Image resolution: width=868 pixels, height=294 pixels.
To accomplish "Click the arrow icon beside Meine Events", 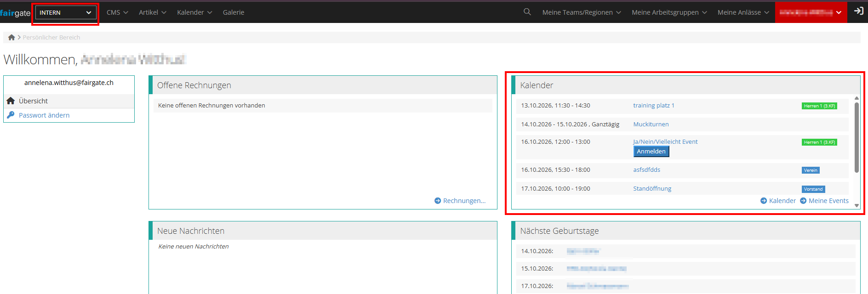I will 803,201.
